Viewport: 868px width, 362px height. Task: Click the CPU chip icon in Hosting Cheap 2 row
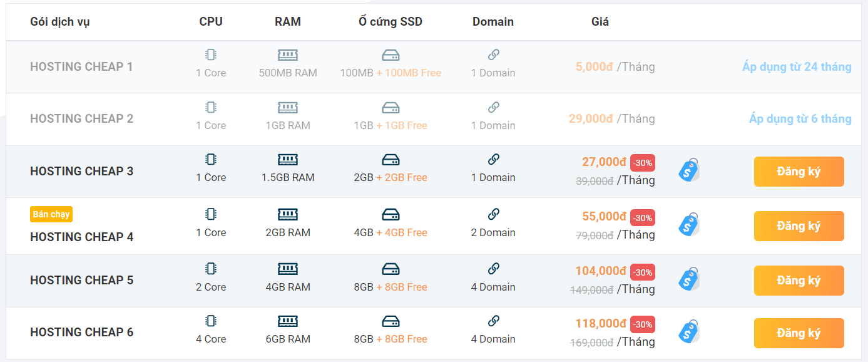[x=211, y=107]
